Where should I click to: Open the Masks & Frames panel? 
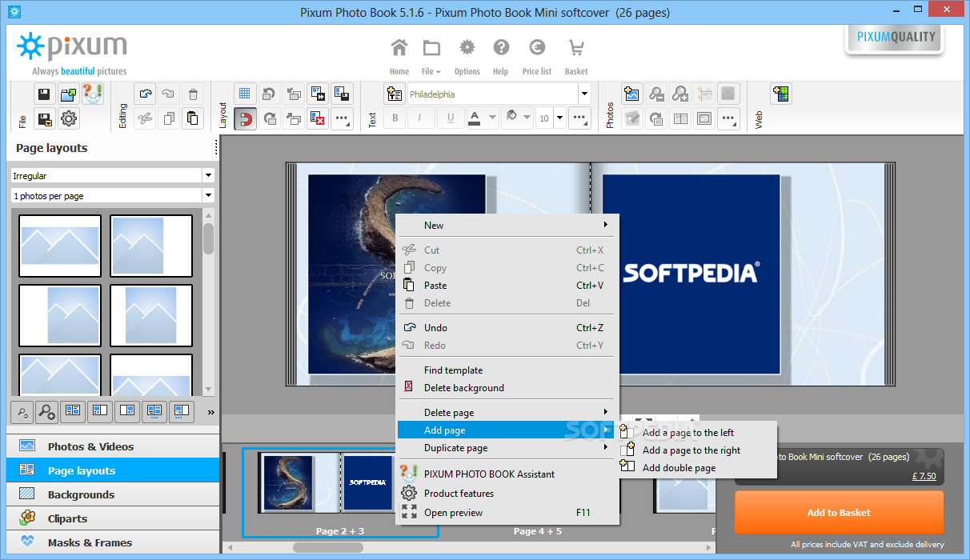(x=113, y=542)
